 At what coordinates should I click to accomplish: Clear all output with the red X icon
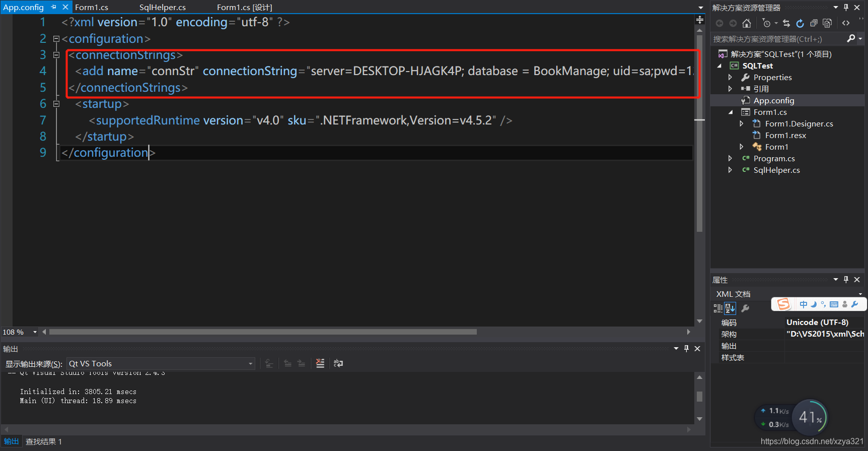click(320, 363)
